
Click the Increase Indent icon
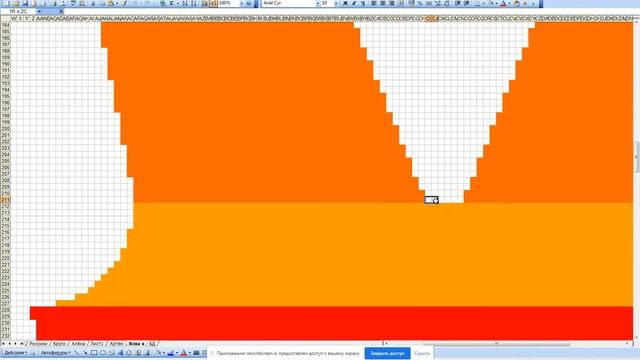click(x=467, y=3)
